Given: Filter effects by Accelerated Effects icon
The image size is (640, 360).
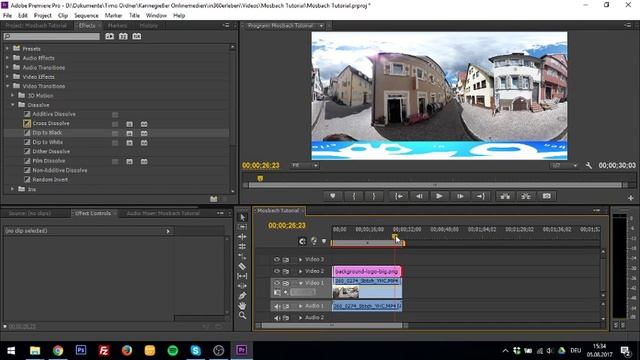Looking at the screenshot, I should pyautogui.click(x=109, y=36).
